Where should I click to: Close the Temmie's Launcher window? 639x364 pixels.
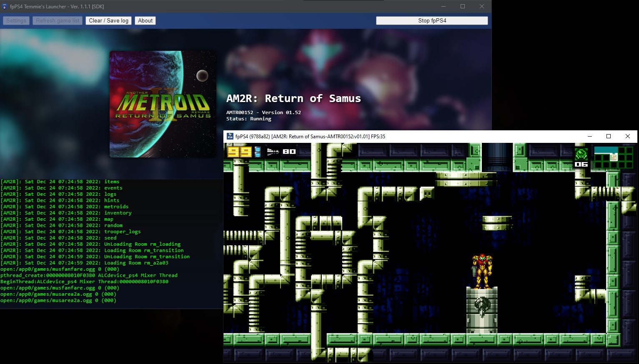[x=482, y=6]
